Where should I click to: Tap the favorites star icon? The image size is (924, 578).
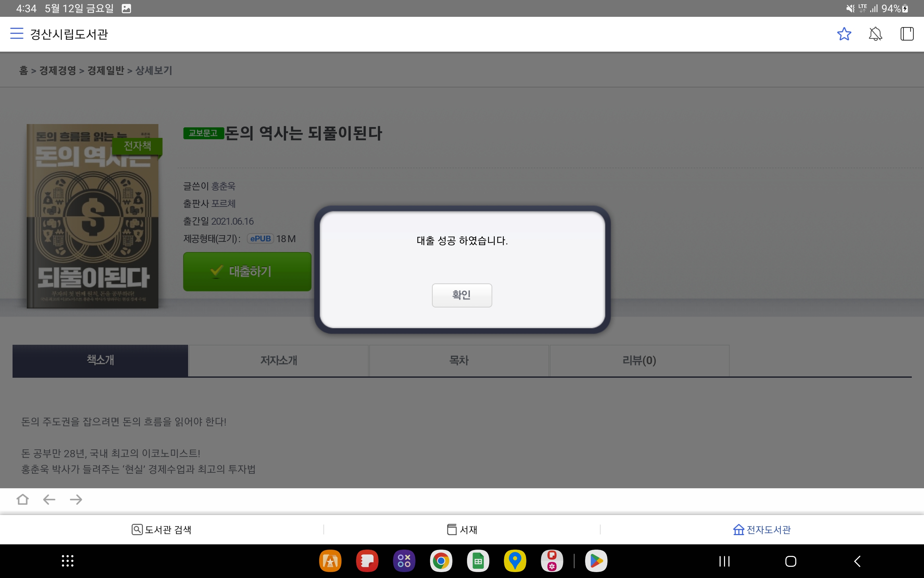(x=844, y=34)
